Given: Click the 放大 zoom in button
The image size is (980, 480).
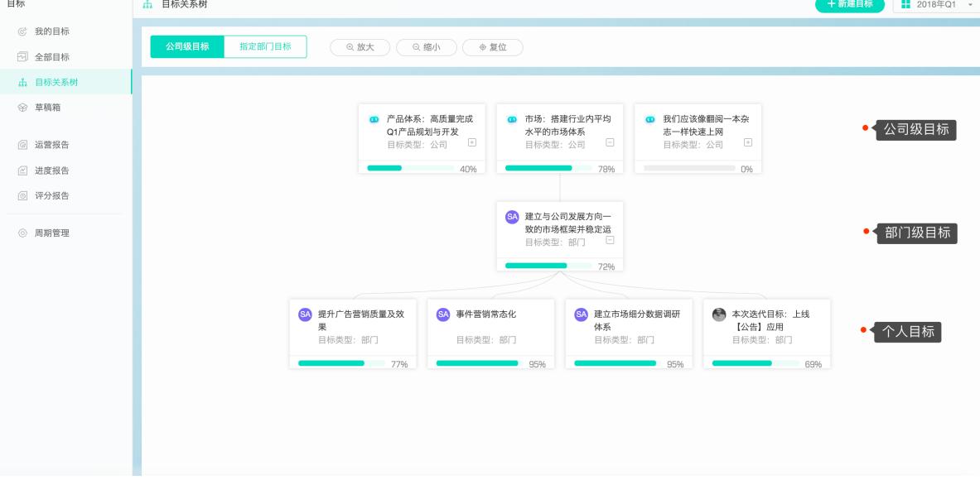Looking at the screenshot, I should 360,47.
